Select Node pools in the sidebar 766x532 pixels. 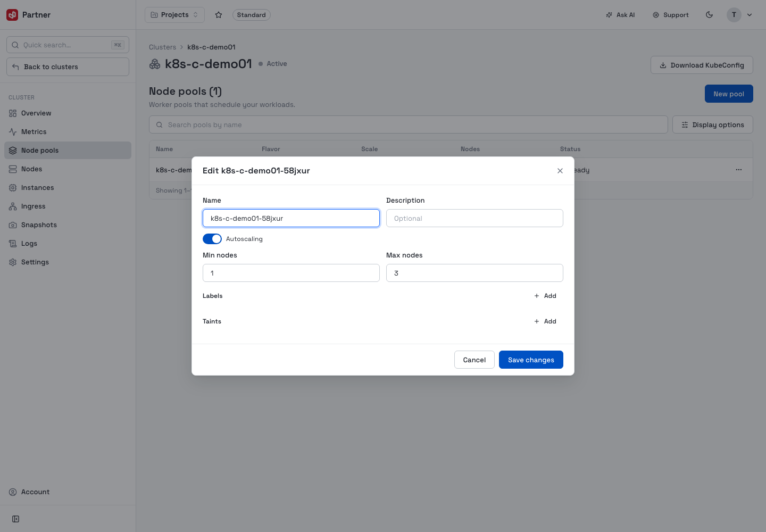[x=68, y=151]
